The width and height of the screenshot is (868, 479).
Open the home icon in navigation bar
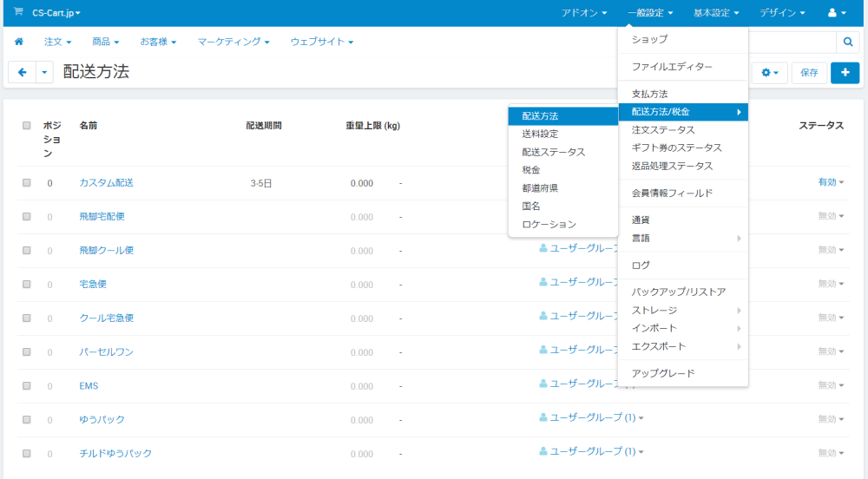19,42
